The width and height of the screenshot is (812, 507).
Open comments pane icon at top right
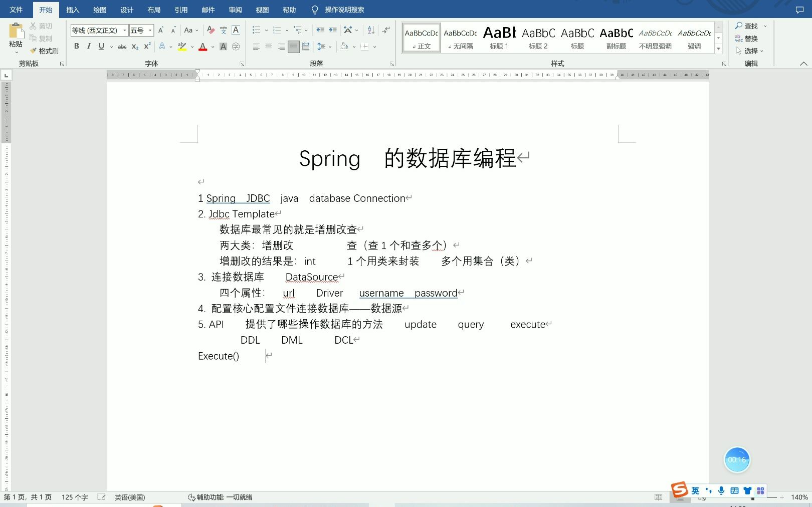coord(799,10)
